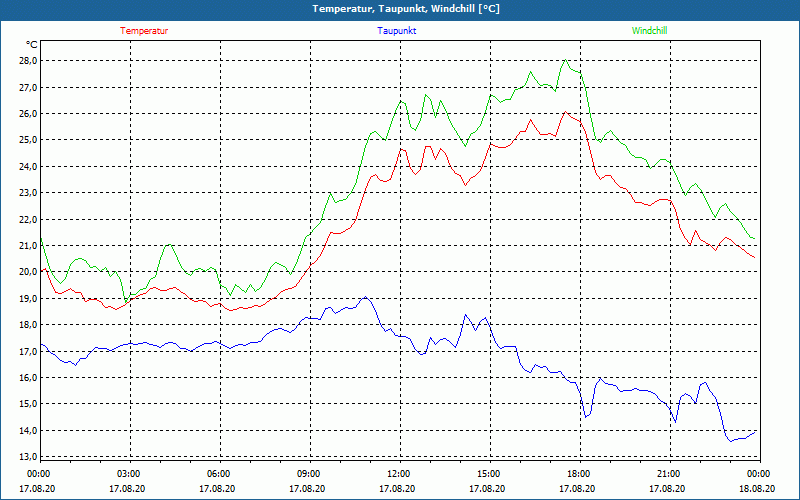This screenshot has width=800, height=500.
Task: Click the green Windchill legend label
Action: (x=649, y=31)
